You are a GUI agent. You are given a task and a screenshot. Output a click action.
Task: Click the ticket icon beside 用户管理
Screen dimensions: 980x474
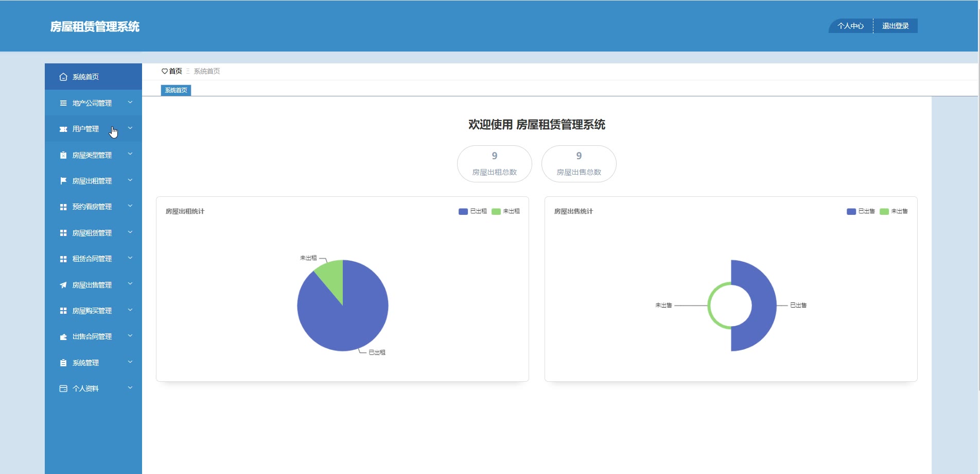pos(63,129)
